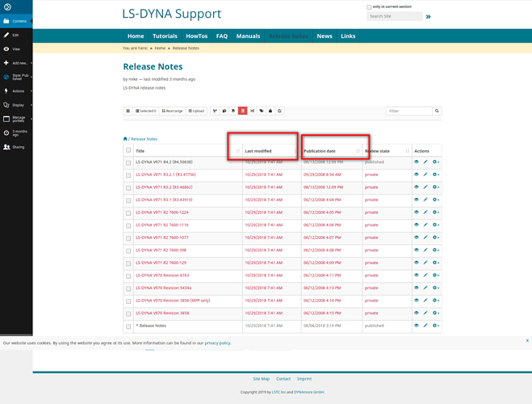Click view eye for LS-DYNA V971 R4.2 row
The image size is (532, 404).
click(x=417, y=162)
